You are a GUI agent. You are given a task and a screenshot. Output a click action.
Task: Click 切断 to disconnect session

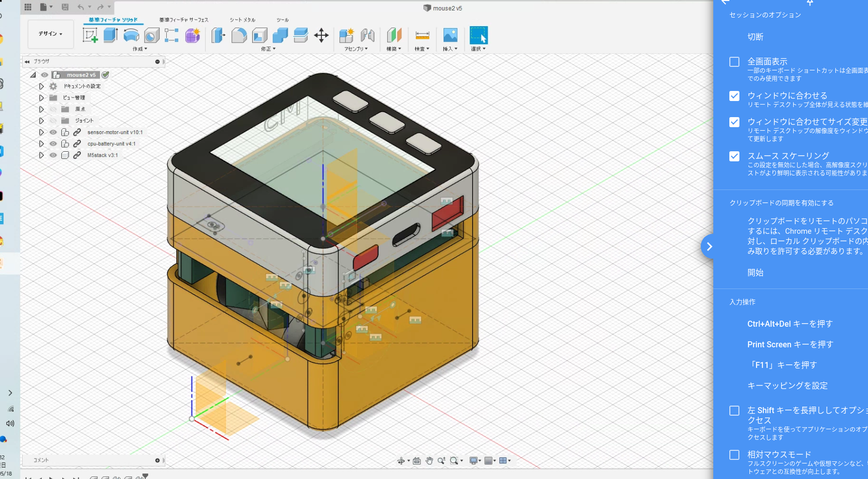(755, 37)
